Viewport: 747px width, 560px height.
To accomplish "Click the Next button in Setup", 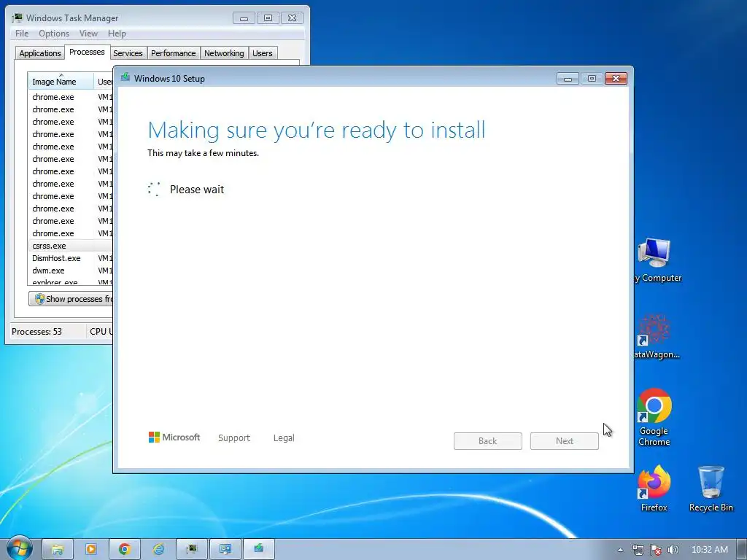I will pyautogui.click(x=565, y=441).
